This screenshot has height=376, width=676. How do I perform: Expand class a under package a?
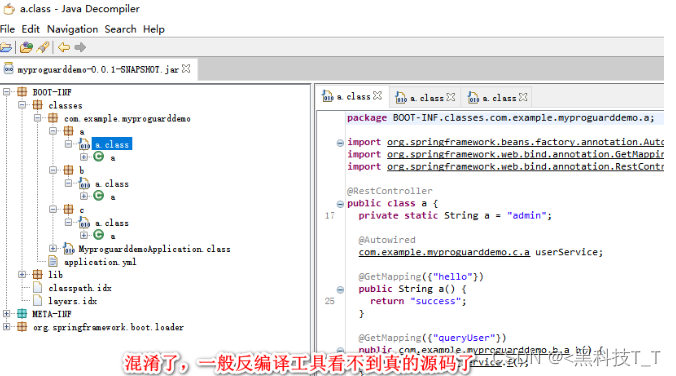[84, 157]
